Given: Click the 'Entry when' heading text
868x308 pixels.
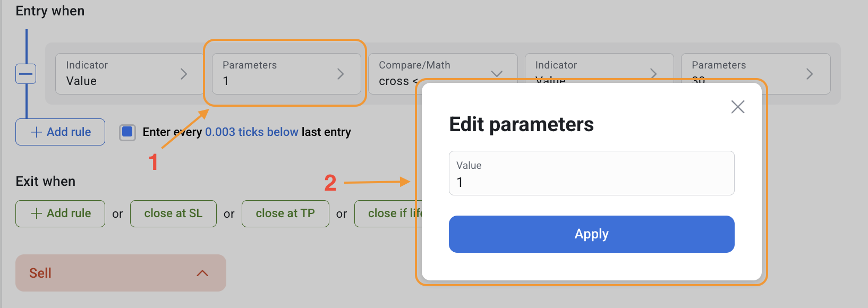Looking at the screenshot, I should click(50, 11).
